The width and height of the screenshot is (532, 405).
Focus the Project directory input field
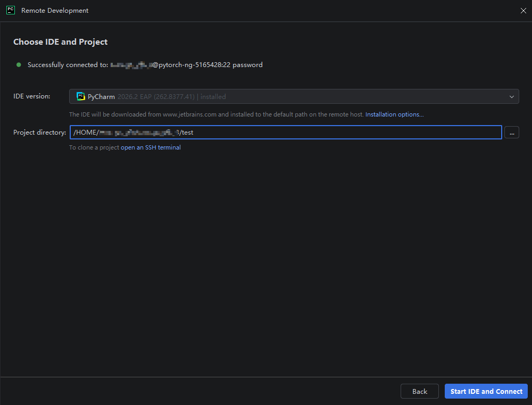[x=286, y=133]
